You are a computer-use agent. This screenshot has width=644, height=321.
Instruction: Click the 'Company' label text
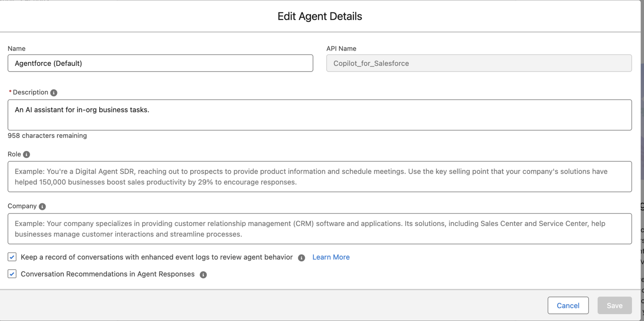point(22,206)
